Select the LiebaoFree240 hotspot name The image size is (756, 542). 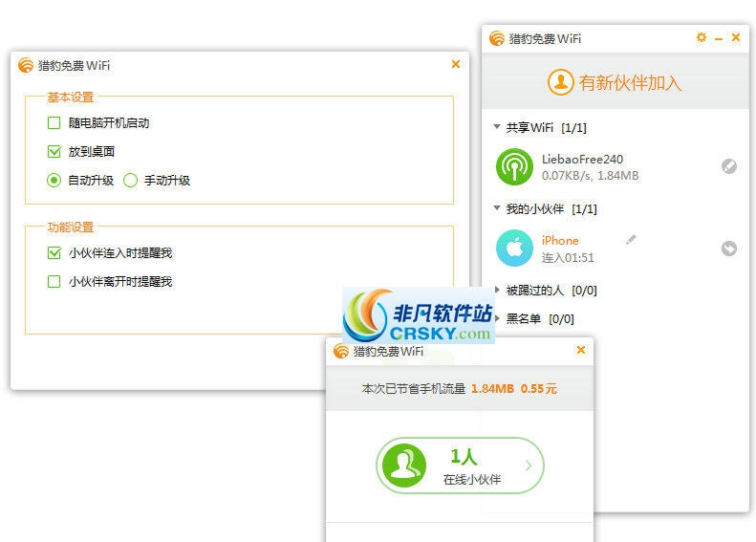click(x=582, y=159)
